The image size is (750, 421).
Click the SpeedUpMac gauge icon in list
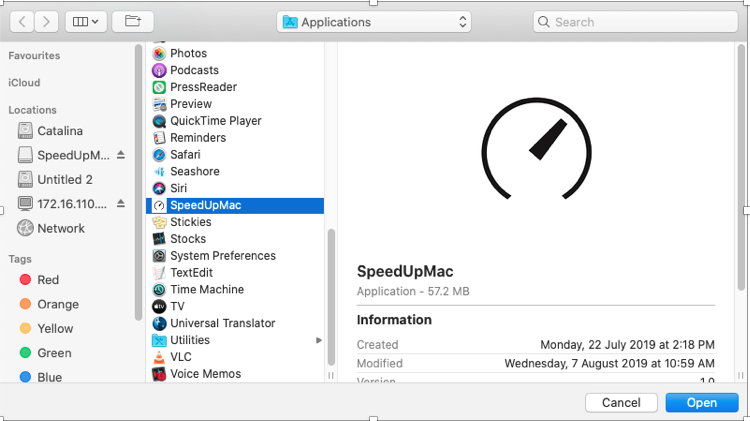pos(159,205)
